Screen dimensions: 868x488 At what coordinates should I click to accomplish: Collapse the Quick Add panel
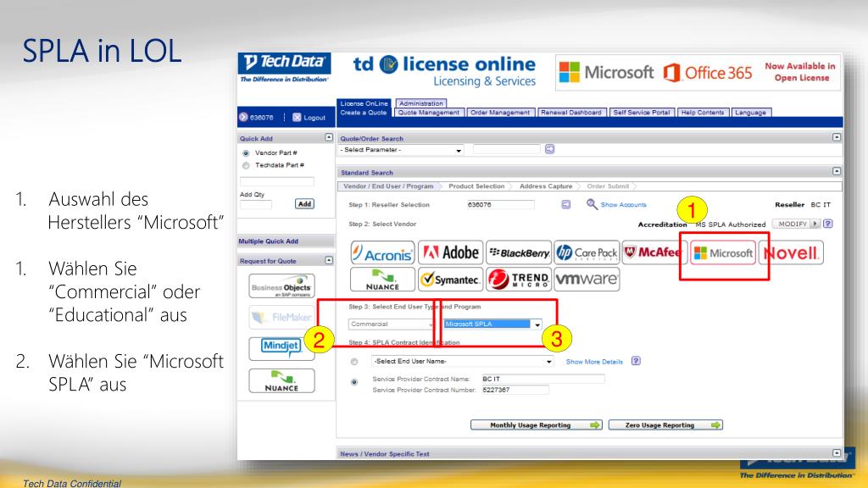click(x=329, y=137)
